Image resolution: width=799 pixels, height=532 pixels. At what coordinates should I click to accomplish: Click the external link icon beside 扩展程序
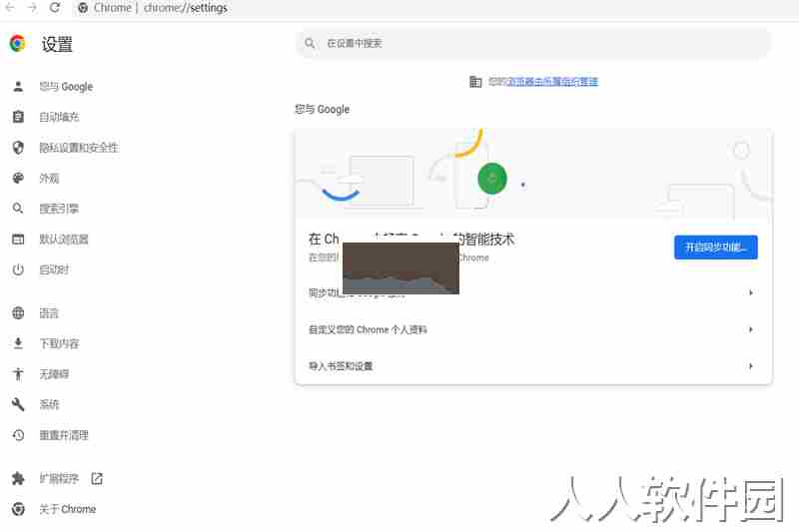coord(97,478)
